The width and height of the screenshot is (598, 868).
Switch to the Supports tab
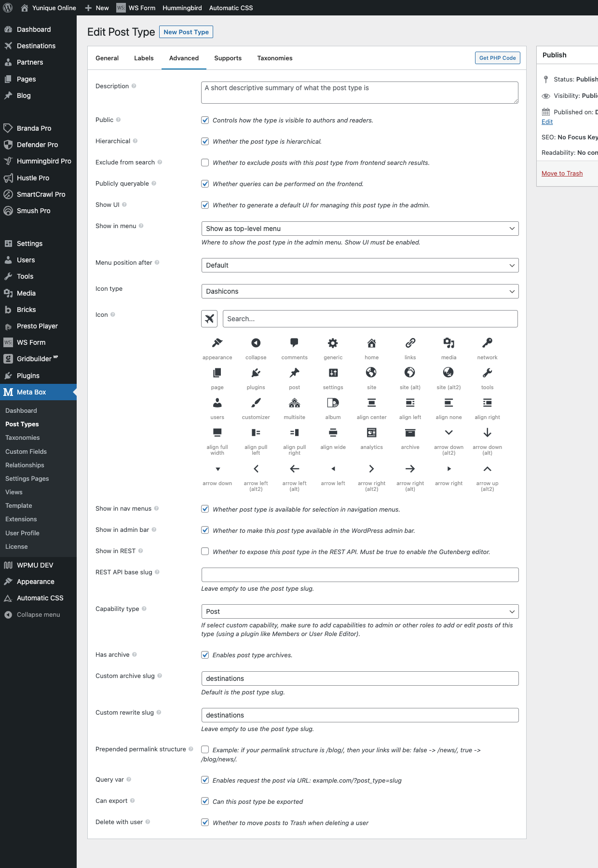(228, 58)
